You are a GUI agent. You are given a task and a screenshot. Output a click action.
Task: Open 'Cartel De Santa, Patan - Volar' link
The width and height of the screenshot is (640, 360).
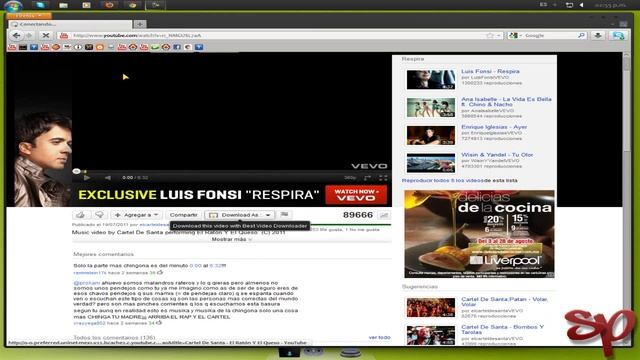click(504, 302)
